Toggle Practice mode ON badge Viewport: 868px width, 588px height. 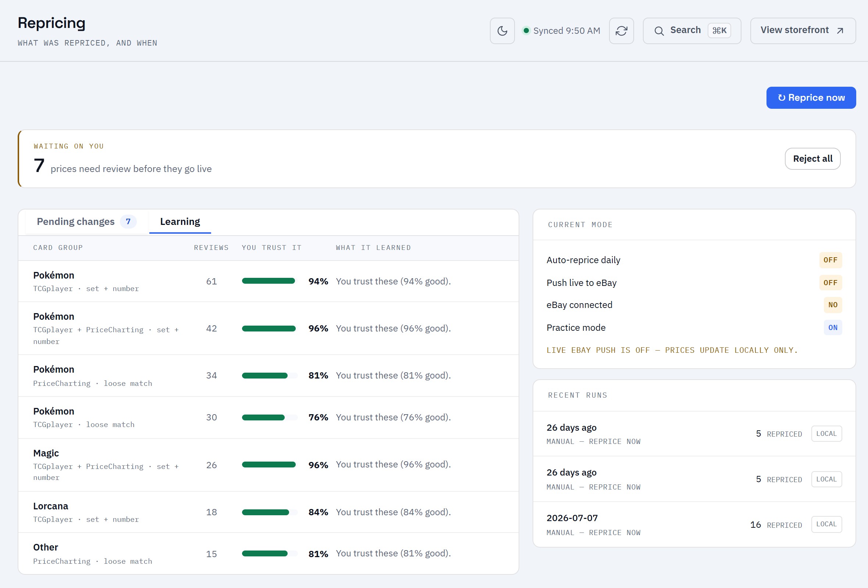click(x=833, y=327)
